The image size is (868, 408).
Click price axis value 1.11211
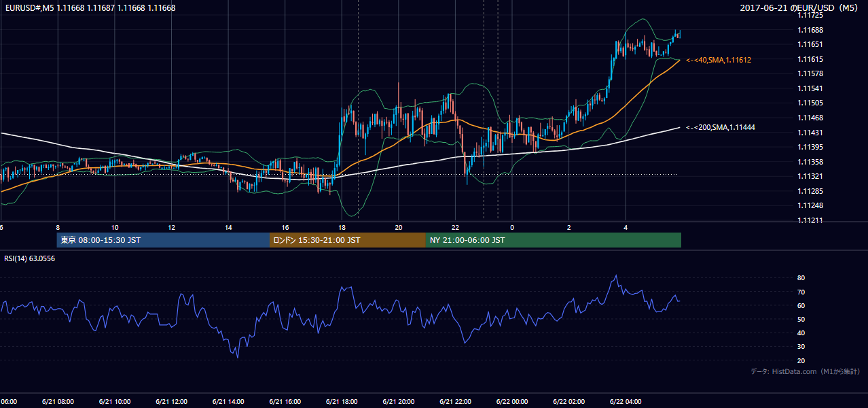click(810, 220)
